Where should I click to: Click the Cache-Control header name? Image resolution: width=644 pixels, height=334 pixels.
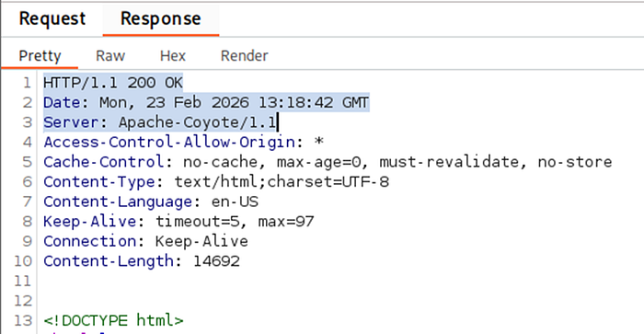(104, 162)
